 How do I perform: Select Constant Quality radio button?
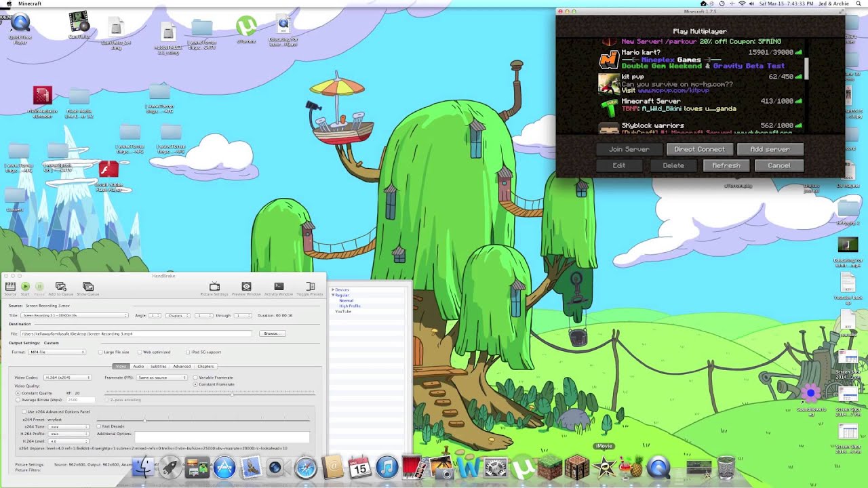point(18,393)
